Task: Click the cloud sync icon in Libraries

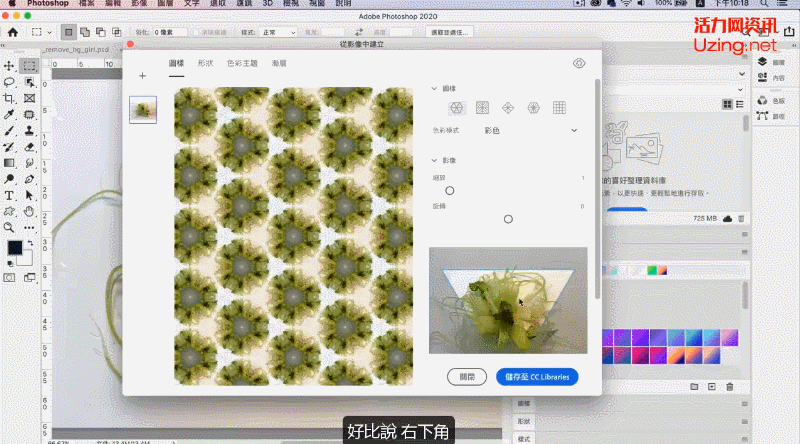Action: pos(728,218)
